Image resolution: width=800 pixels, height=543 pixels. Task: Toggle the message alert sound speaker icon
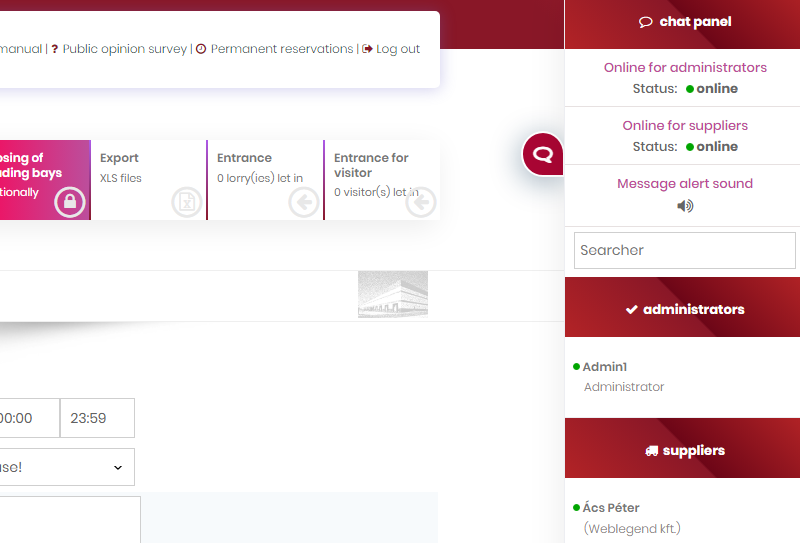(685, 206)
